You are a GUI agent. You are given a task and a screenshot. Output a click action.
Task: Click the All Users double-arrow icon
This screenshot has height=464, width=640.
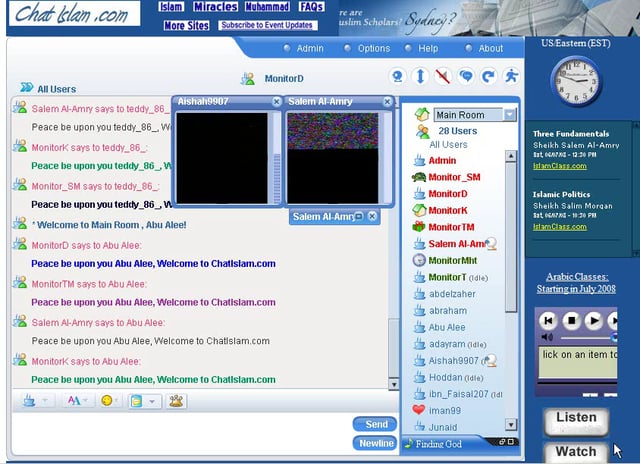point(27,87)
